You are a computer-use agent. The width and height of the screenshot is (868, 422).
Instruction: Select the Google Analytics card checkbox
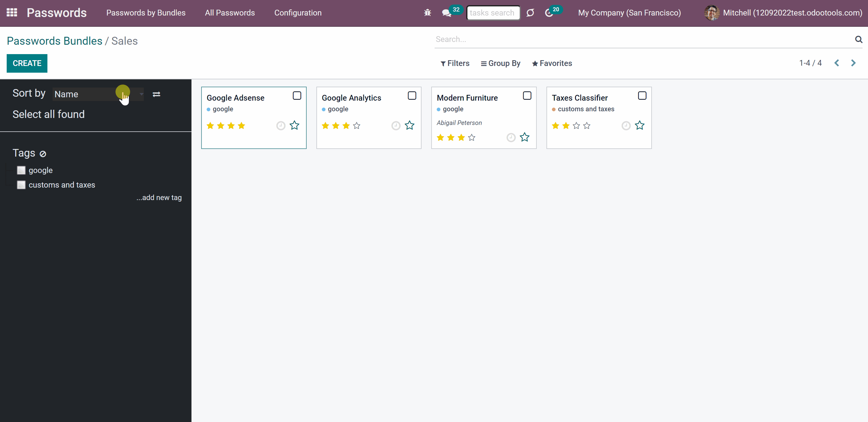[x=412, y=96]
